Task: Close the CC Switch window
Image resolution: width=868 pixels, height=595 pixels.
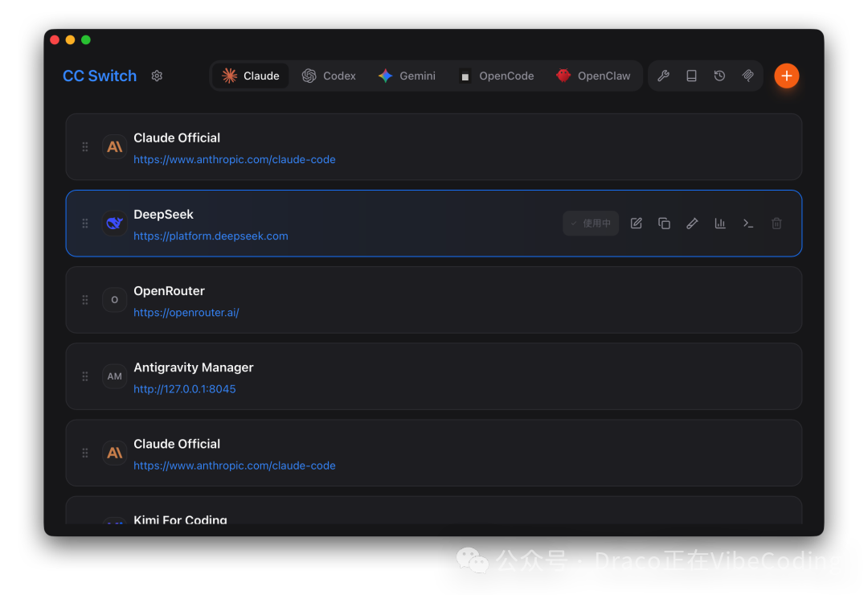Action: [55, 40]
